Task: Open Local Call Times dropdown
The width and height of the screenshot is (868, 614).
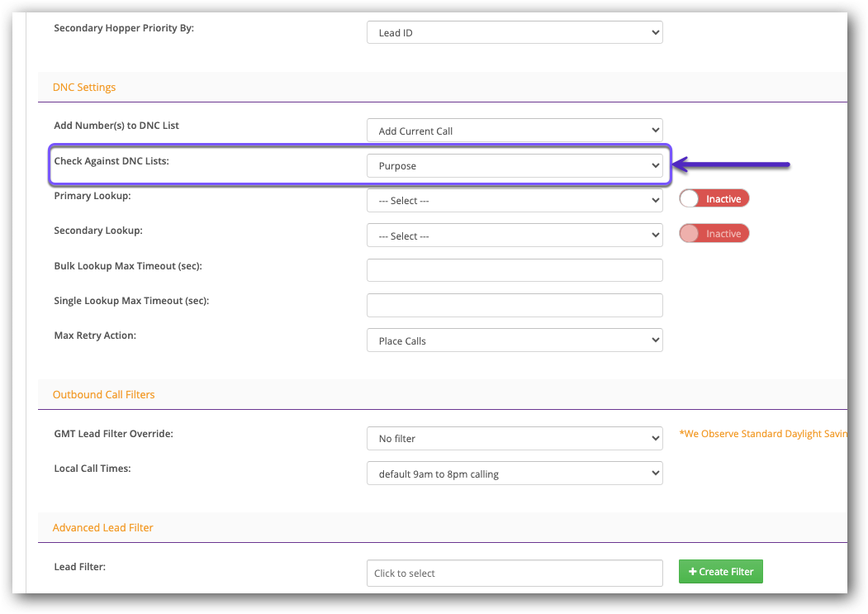Action: pyautogui.click(x=514, y=474)
